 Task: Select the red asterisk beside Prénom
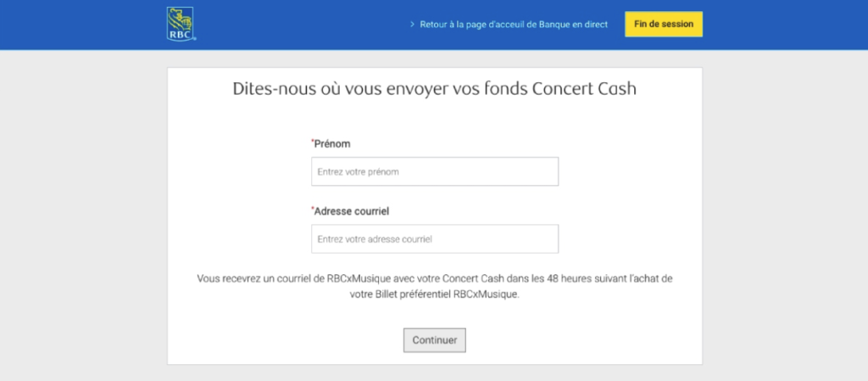click(313, 141)
